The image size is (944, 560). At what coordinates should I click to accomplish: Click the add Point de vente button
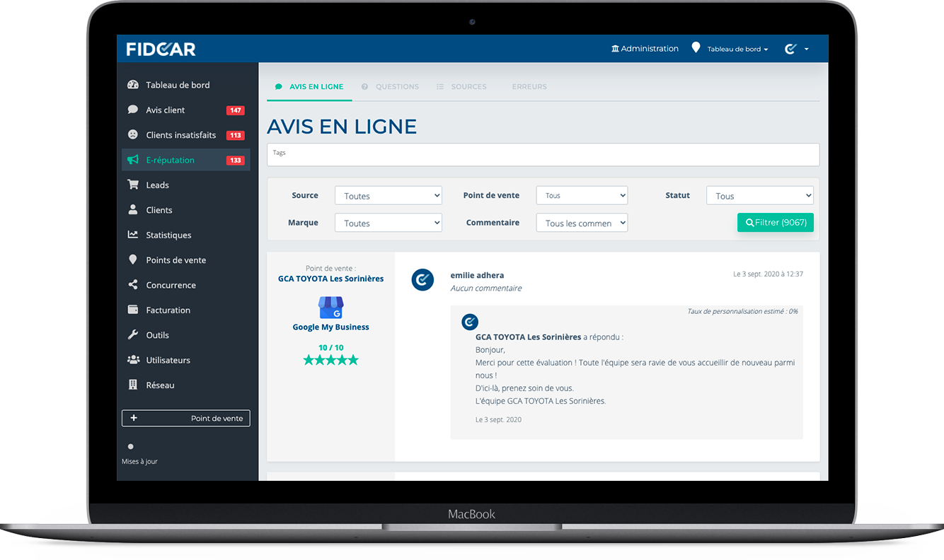185,418
